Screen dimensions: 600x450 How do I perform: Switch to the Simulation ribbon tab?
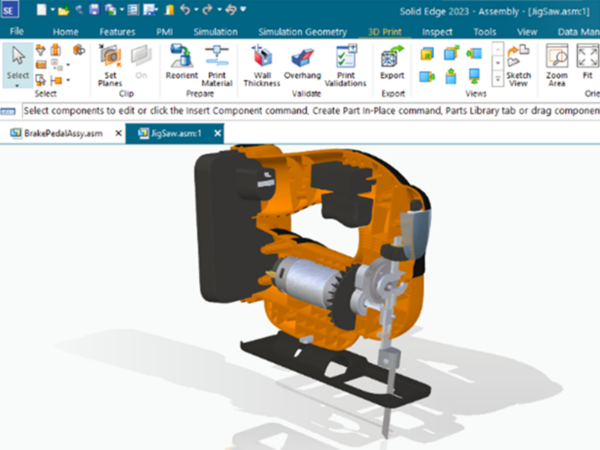215,32
